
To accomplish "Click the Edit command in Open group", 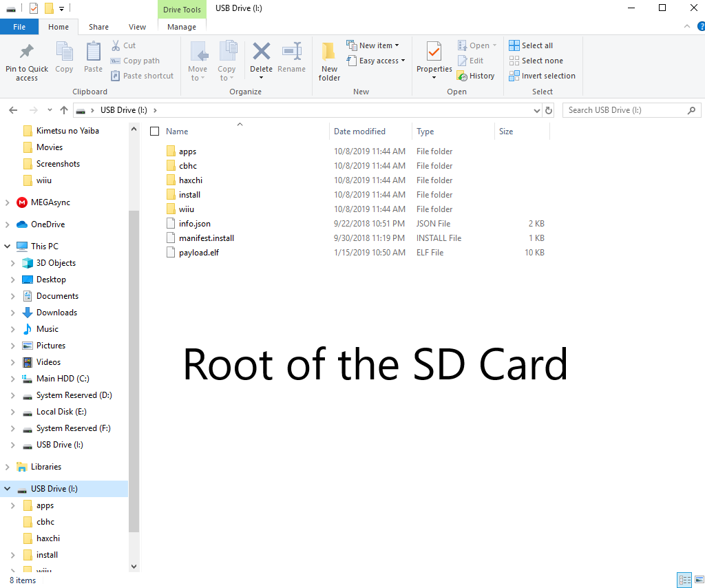I will (470, 61).
